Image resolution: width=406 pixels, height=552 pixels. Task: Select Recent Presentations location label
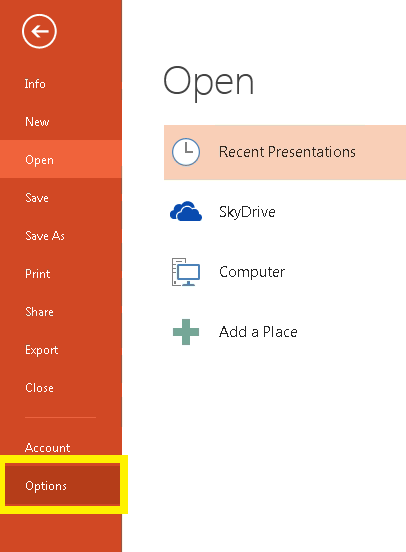click(x=287, y=152)
